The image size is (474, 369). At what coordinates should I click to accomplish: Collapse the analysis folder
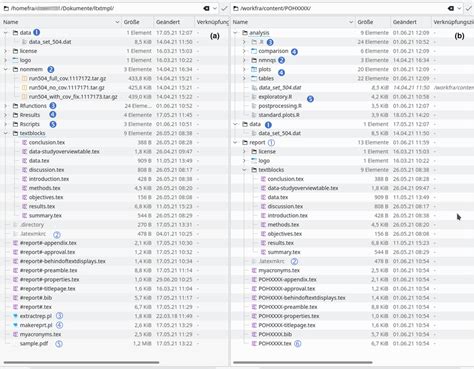pos(235,33)
